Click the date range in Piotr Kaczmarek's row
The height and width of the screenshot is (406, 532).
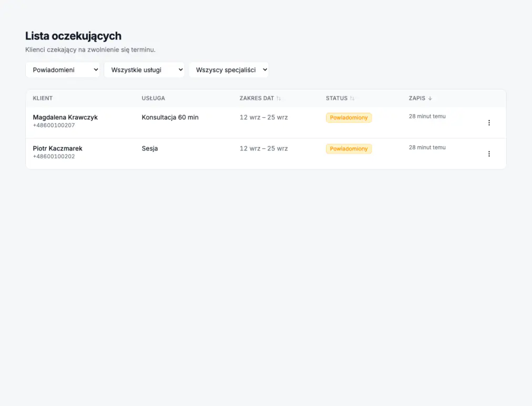point(263,148)
